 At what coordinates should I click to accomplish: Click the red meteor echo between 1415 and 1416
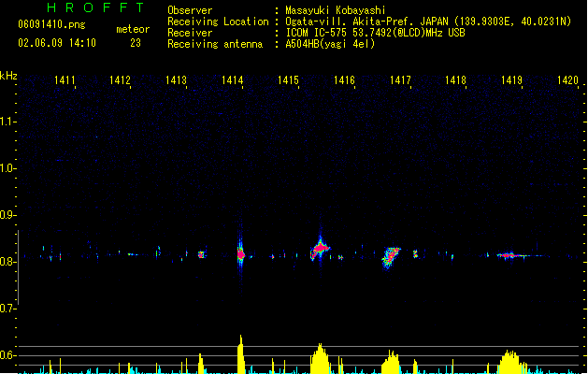(x=320, y=249)
